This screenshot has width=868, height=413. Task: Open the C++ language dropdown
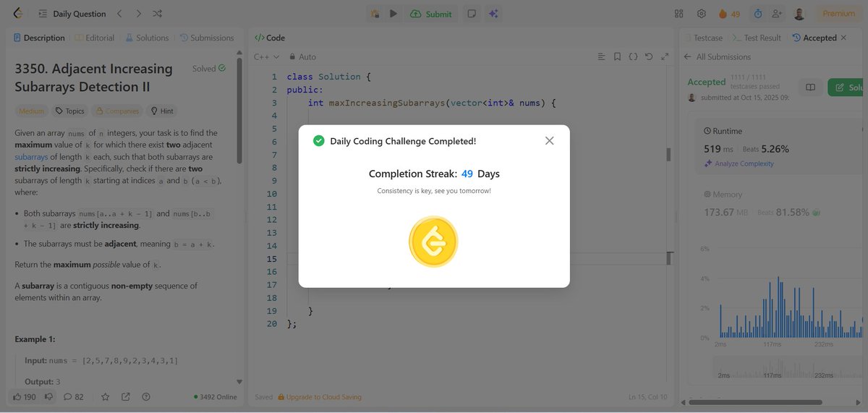click(266, 56)
